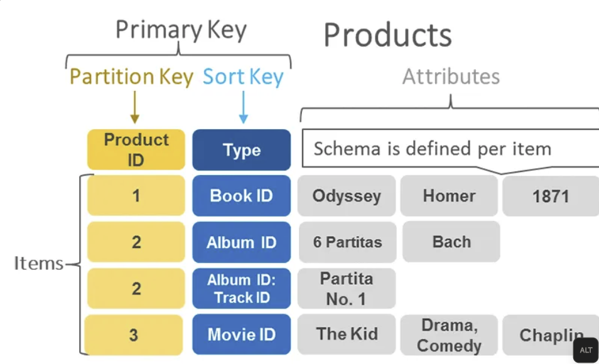Click the Products title text
This screenshot has height=364, width=599.
coord(387,35)
